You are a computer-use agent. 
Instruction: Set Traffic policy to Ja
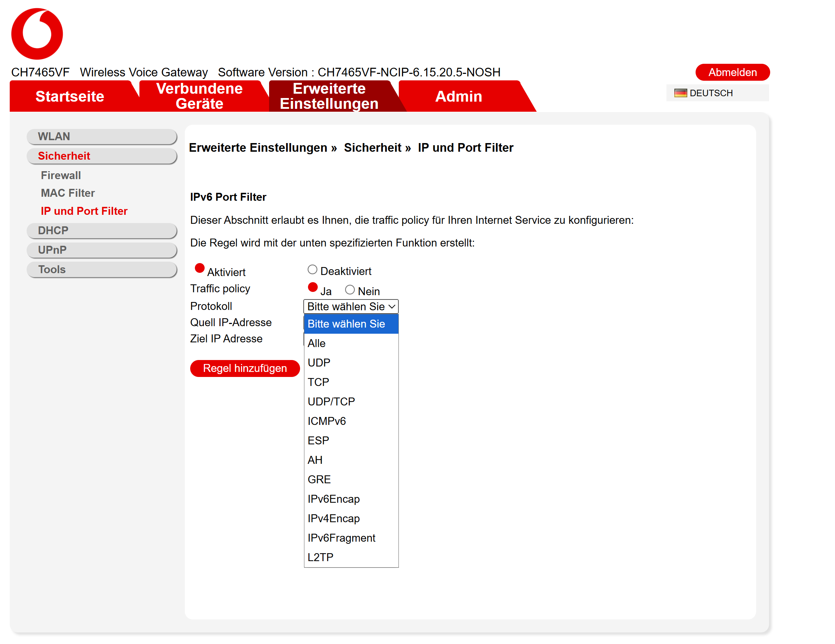point(313,288)
